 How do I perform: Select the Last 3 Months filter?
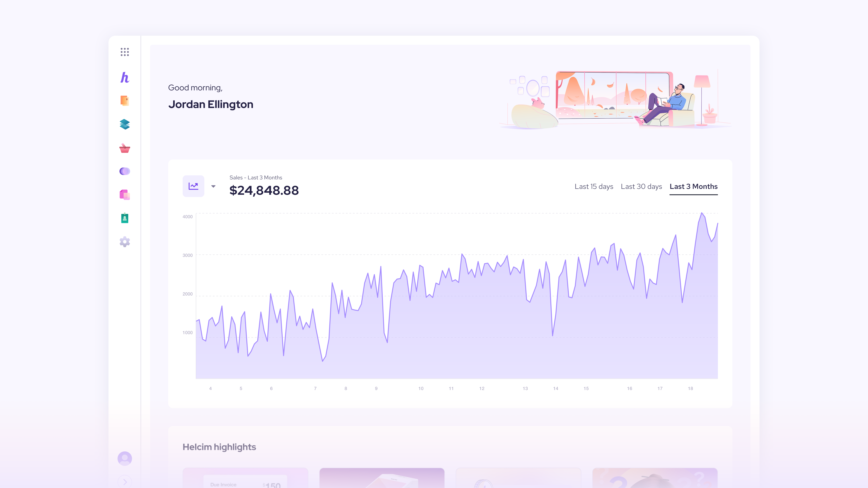click(693, 186)
